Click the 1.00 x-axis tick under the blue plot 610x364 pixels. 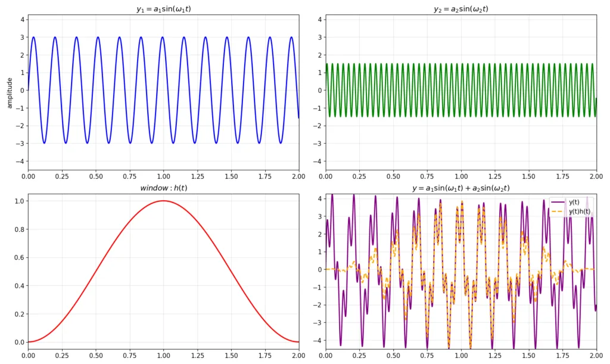163,177
